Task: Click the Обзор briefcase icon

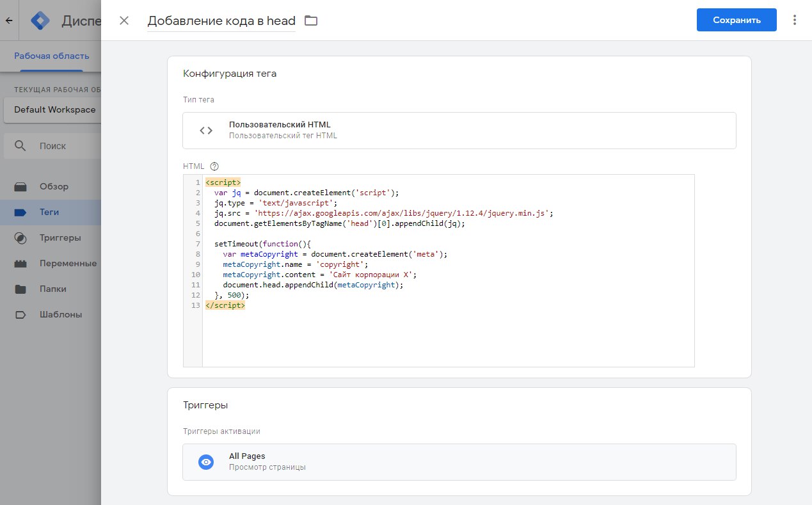Action: (20, 187)
